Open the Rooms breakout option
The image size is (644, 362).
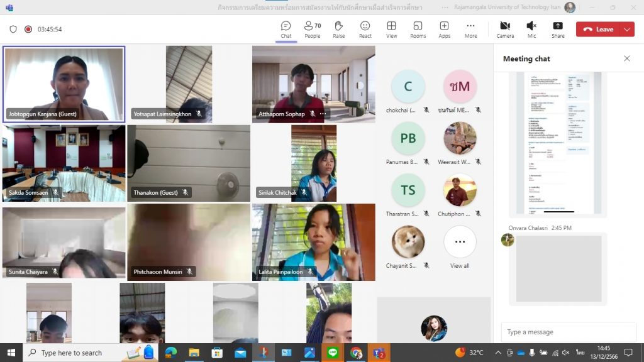click(418, 29)
